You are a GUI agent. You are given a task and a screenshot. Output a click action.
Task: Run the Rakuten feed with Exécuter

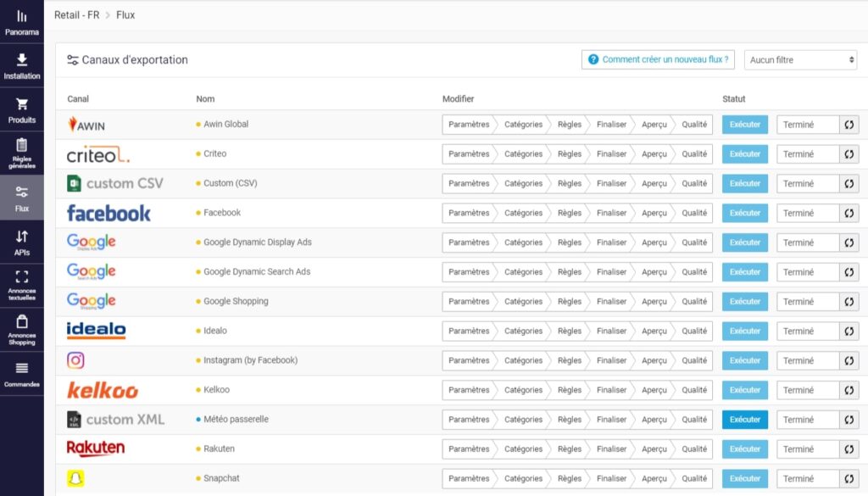pos(744,449)
